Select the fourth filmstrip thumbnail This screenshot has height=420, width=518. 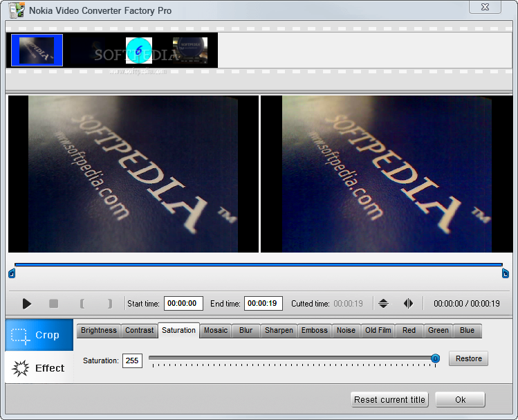pyautogui.click(x=190, y=51)
